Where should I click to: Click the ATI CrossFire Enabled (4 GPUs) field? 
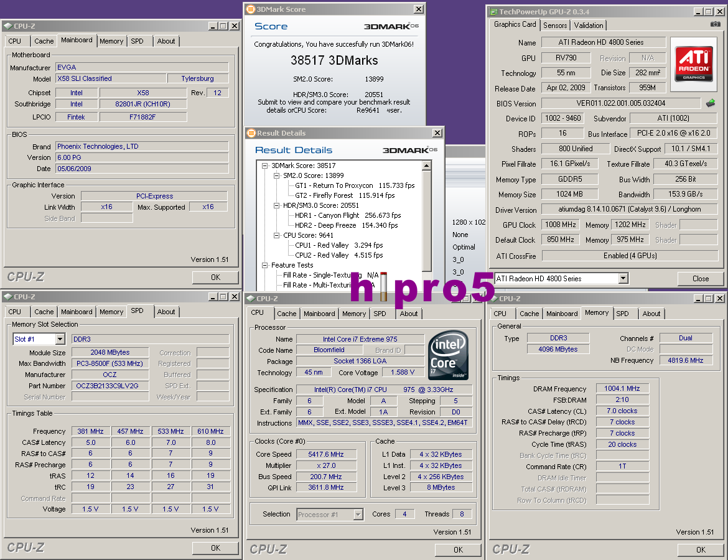click(x=630, y=256)
